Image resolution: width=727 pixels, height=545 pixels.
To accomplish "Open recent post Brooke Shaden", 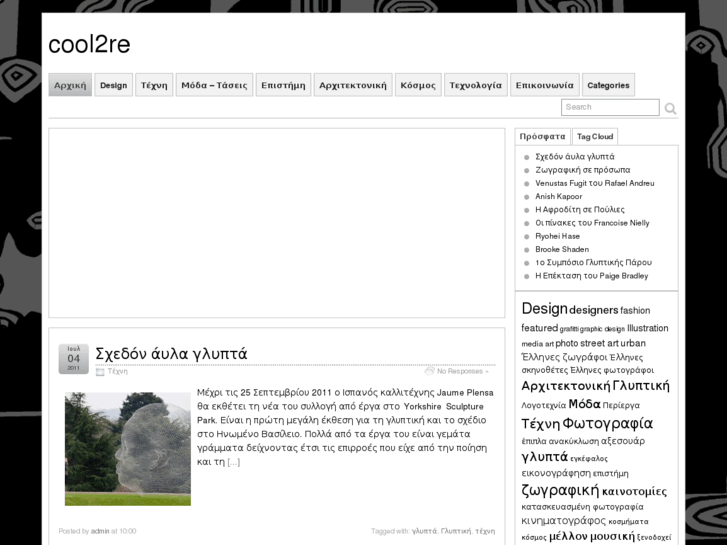I will coord(562,250).
